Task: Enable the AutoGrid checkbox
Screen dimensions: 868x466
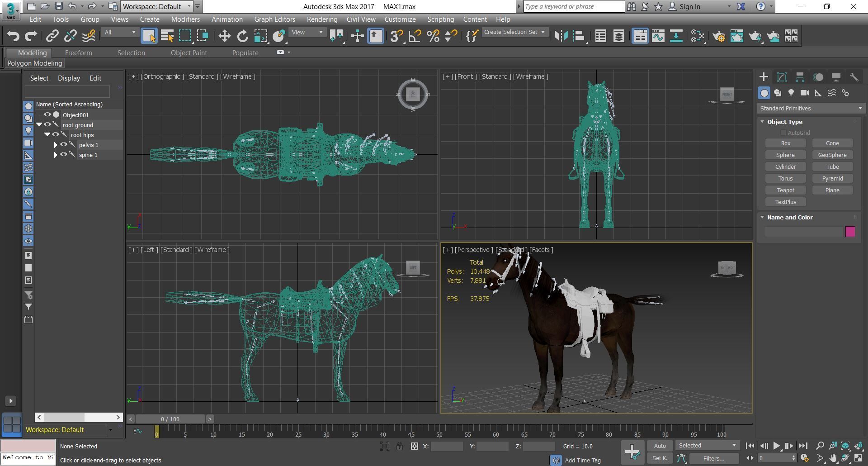Action: (783, 133)
